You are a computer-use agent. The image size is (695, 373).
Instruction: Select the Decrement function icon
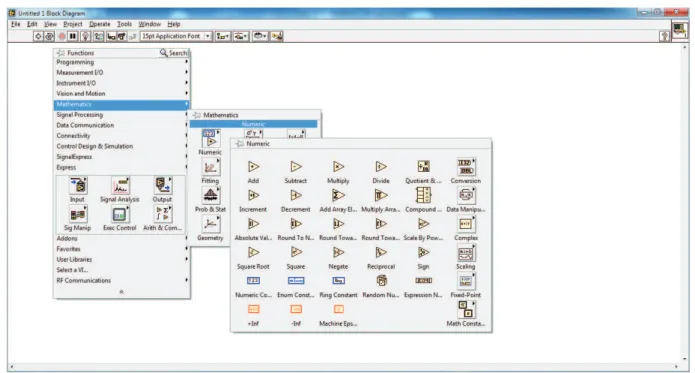(296, 195)
